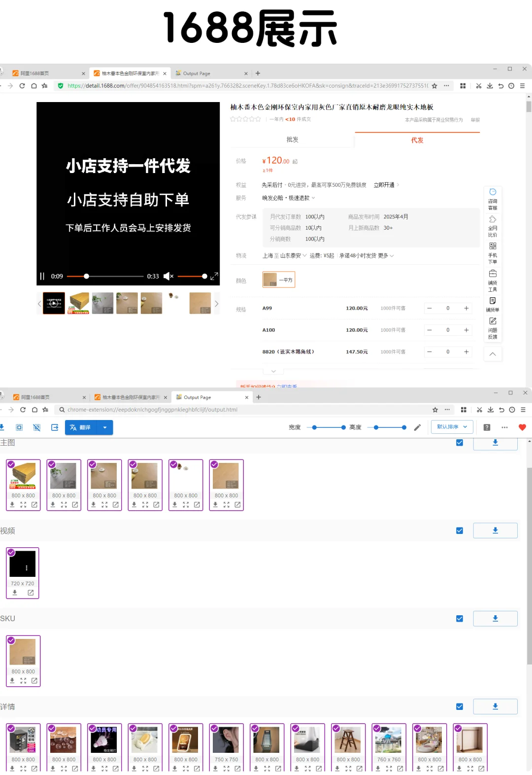532x775 pixels.
Task: Toggle the SKU section select-all checkbox
Action: pyautogui.click(x=460, y=619)
